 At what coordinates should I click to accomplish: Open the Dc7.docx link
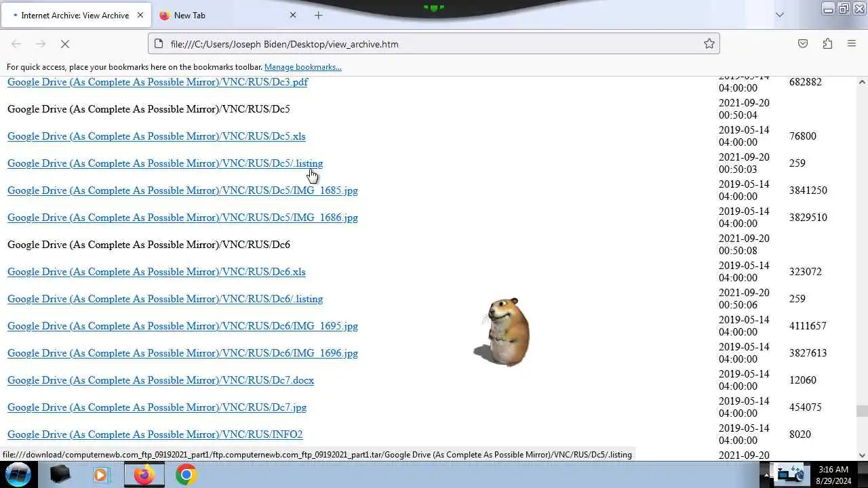[x=161, y=380]
